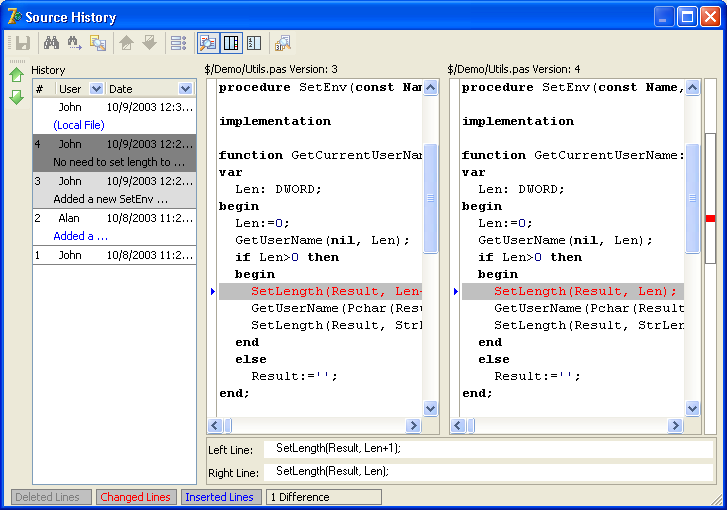727x510 pixels.
Task: Click the Find Next binoculars icon
Action: pos(74,43)
